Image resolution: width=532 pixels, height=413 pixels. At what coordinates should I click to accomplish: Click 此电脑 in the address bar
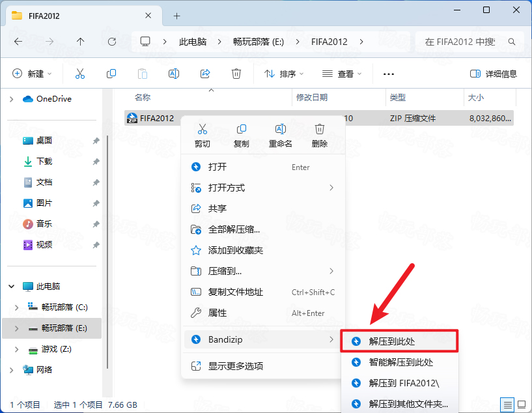[x=193, y=42]
